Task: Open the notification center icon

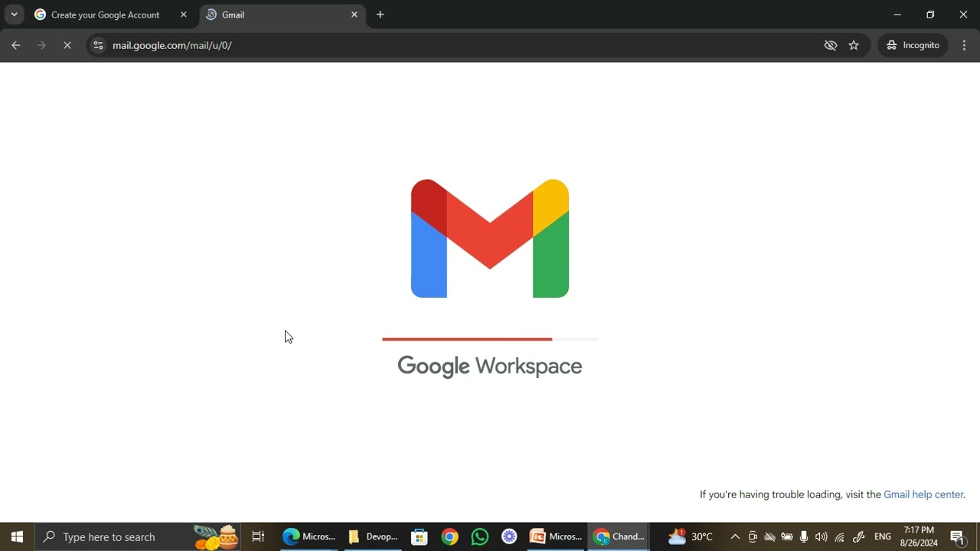Action: coord(957,536)
